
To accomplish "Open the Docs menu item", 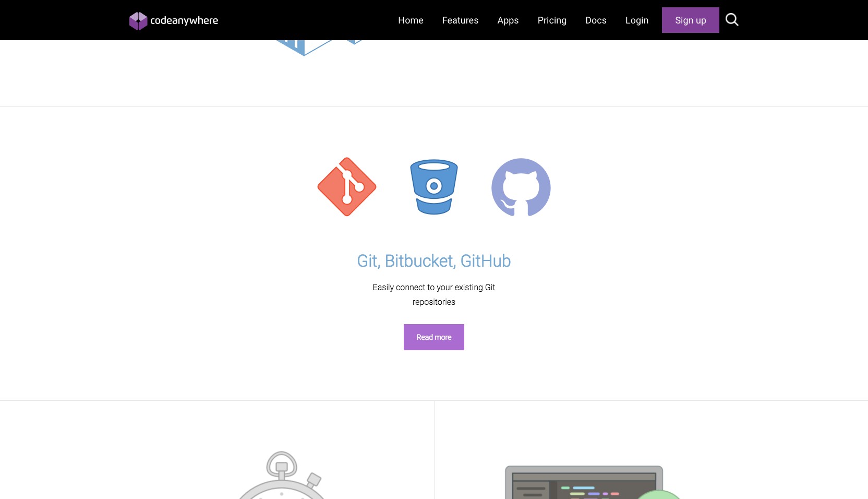I will click(596, 20).
